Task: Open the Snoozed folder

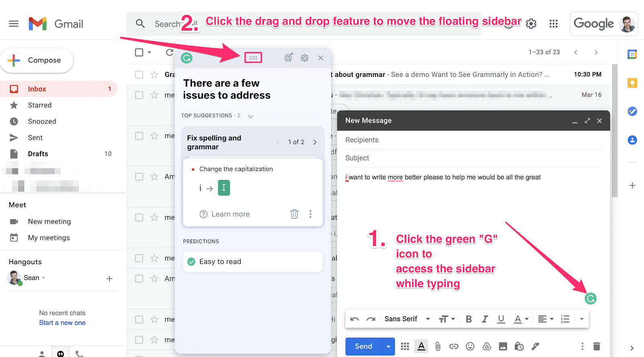Action: click(59, 121)
